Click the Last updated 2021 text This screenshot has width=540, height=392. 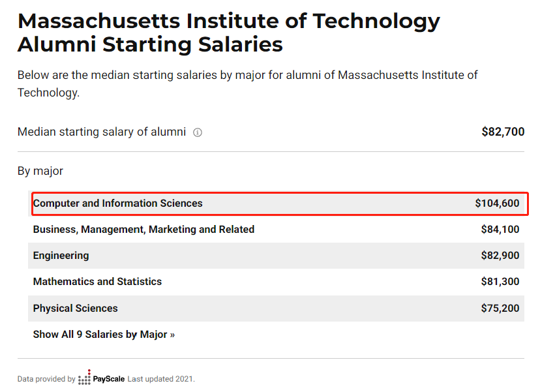161,379
